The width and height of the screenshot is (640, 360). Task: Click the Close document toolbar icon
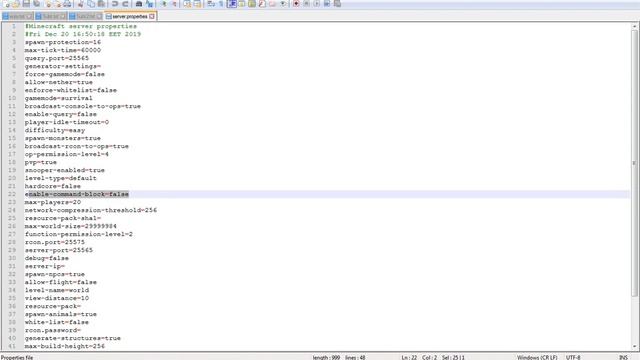(x=48, y=4)
